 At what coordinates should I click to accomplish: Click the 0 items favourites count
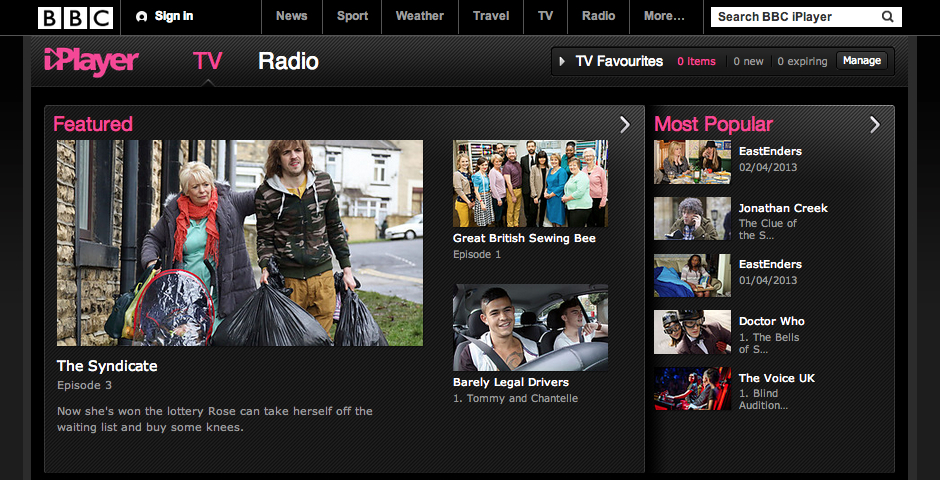coord(696,61)
